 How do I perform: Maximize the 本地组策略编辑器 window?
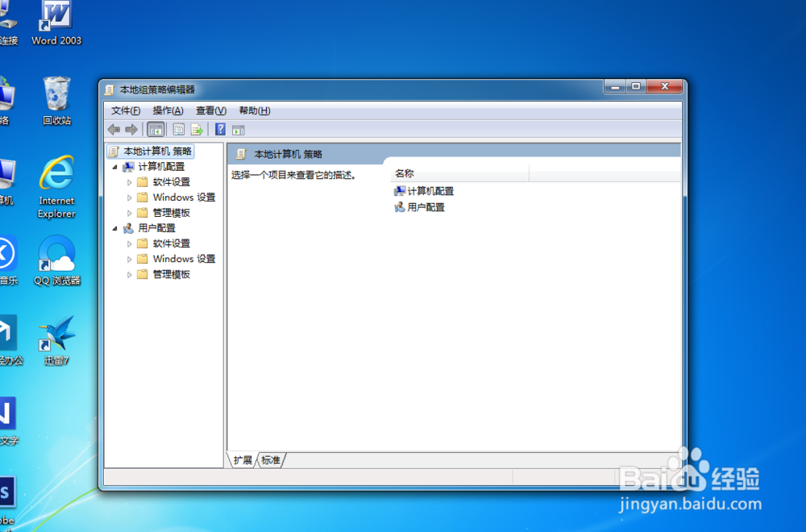pyautogui.click(x=636, y=86)
